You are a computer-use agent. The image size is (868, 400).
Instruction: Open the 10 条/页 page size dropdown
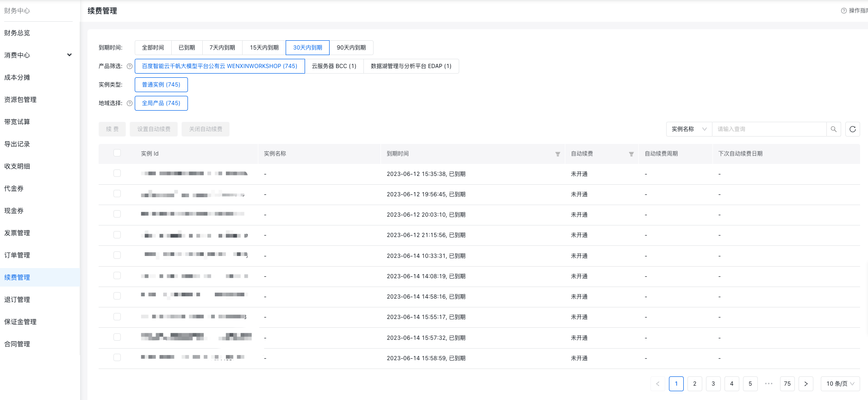(840, 384)
